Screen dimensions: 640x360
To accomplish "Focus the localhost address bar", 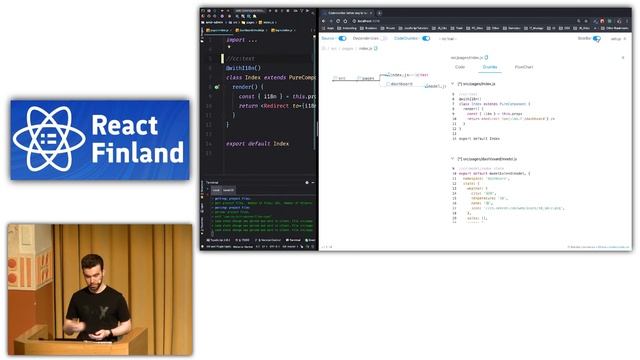I will pyautogui.click(x=461, y=21).
